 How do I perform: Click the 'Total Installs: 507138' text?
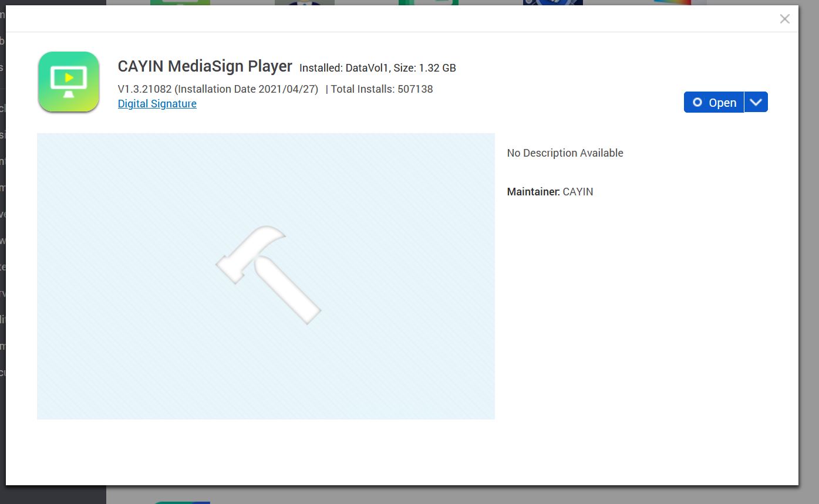tap(382, 89)
